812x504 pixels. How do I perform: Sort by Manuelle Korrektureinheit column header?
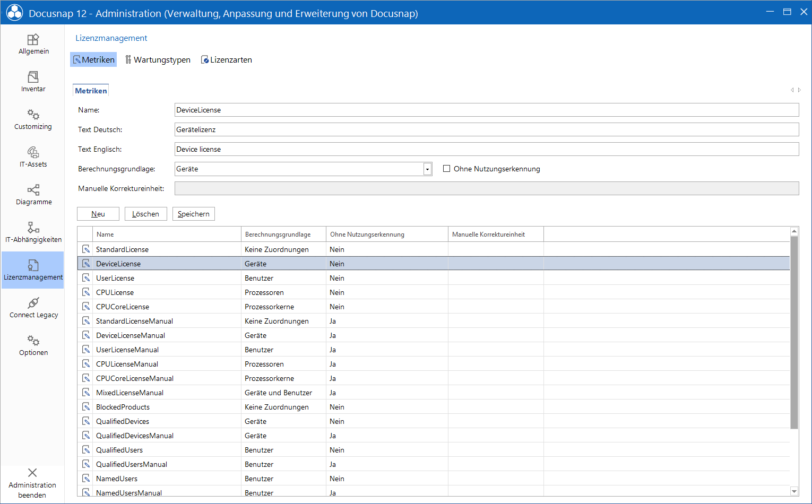(x=496, y=234)
